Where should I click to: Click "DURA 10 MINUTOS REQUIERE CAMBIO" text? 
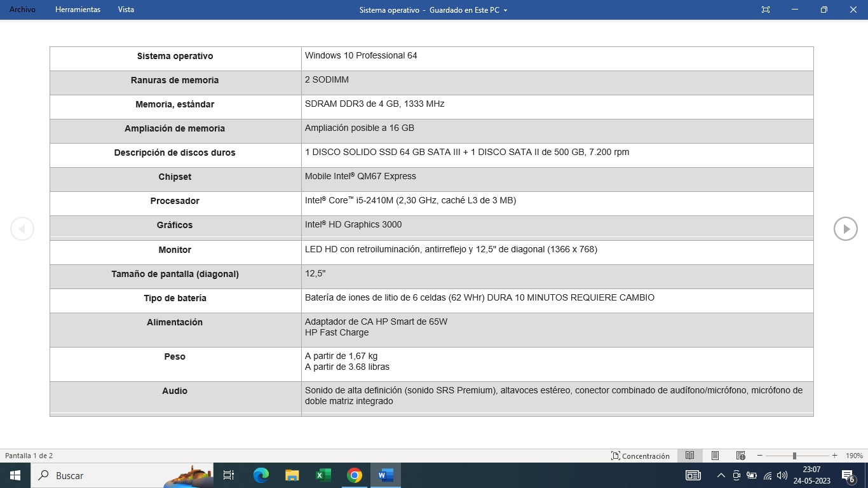point(571,297)
